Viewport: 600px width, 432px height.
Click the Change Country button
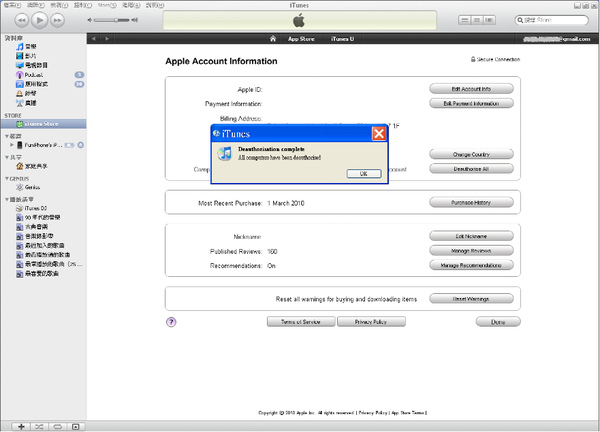tap(471, 154)
